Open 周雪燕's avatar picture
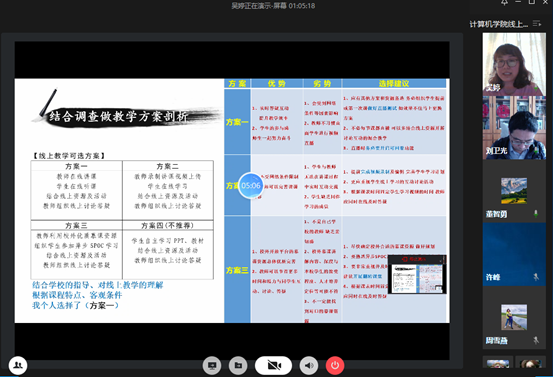This screenshot has width=553, height=377. coord(514,317)
